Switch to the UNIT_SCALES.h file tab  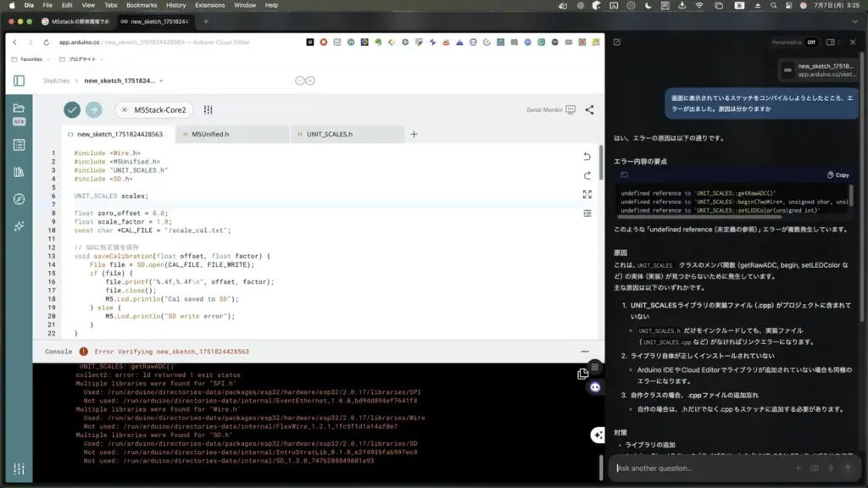pos(347,134)
